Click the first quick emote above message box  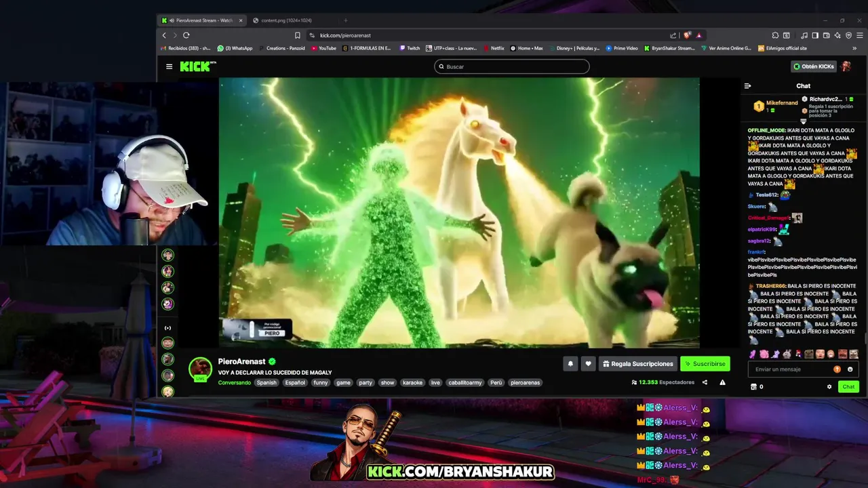coord(753,354)
